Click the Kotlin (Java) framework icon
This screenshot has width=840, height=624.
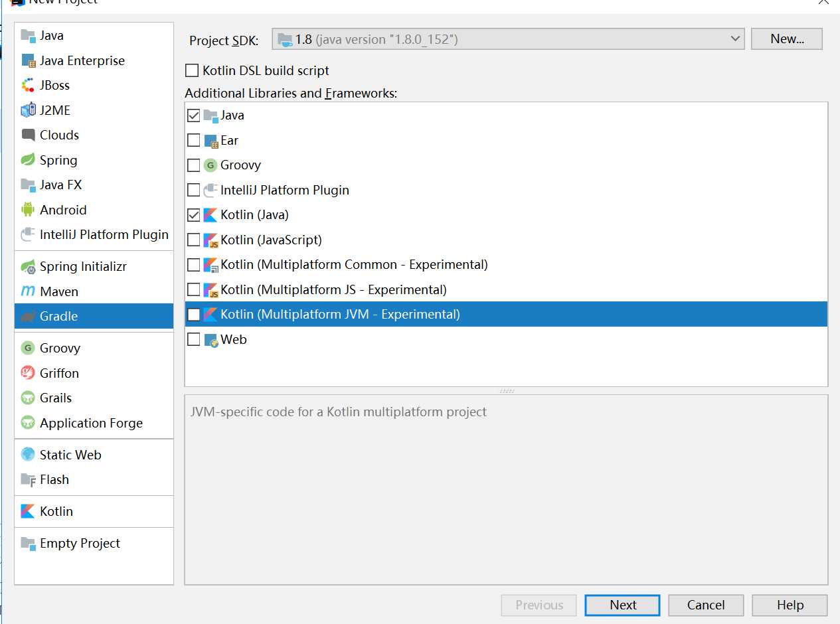click(210, 215)
